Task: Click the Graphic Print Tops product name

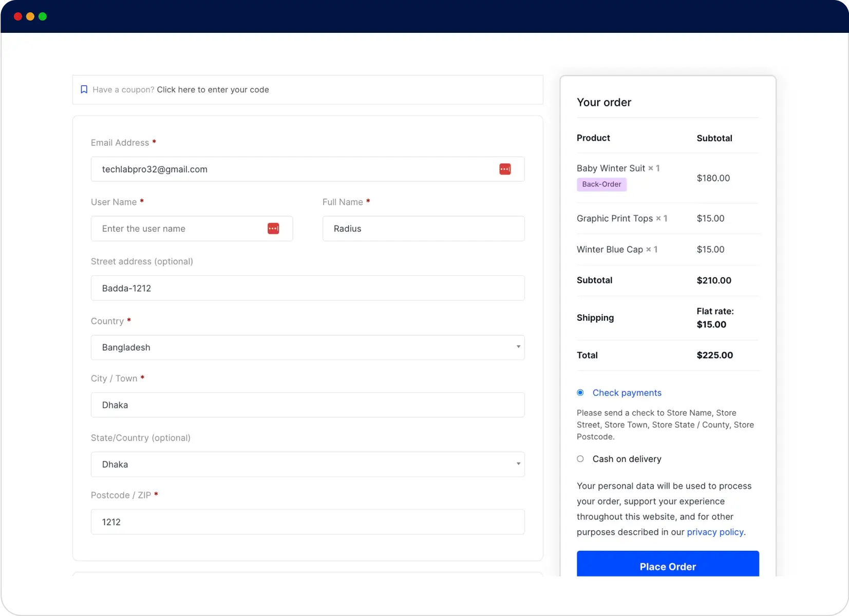Action: tap(615, 219)
